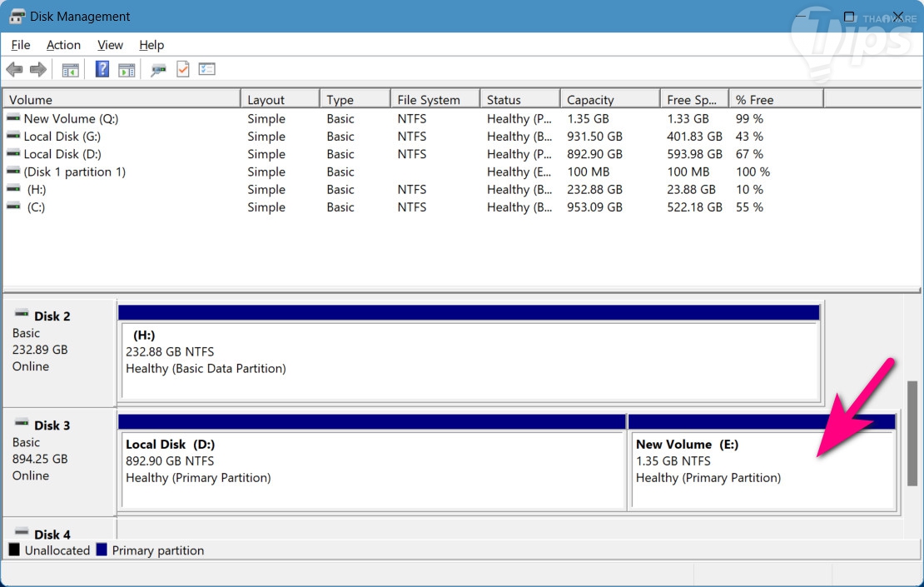Click the Disk 2 label panel
This screenshot has width=924, height=587.
58,351
